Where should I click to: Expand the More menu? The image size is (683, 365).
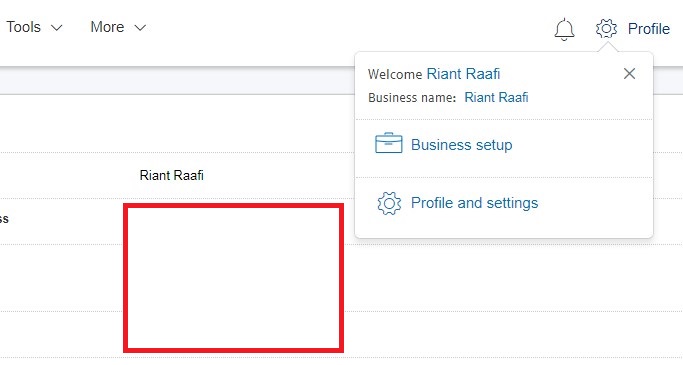[x=118, y=27]
